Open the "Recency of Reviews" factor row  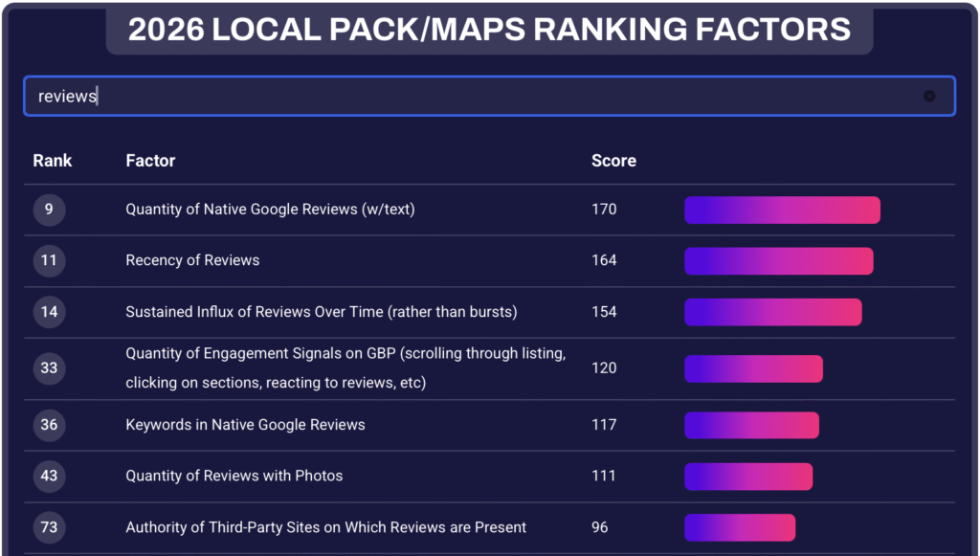[x=192, y=260]
